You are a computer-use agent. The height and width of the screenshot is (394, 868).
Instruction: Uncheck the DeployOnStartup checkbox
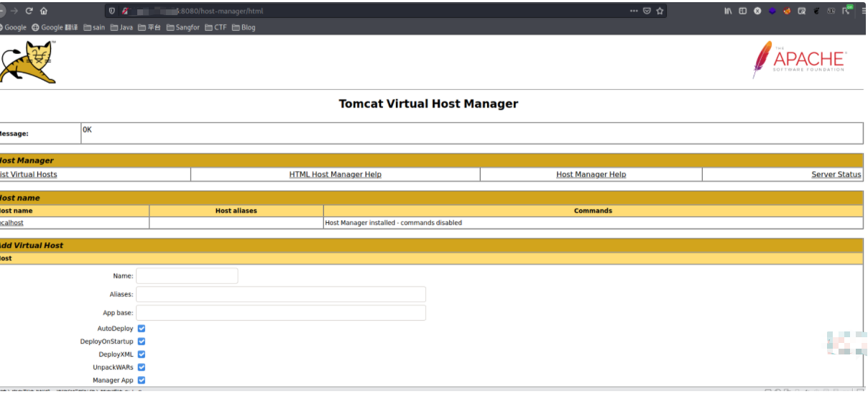point(142,342)
